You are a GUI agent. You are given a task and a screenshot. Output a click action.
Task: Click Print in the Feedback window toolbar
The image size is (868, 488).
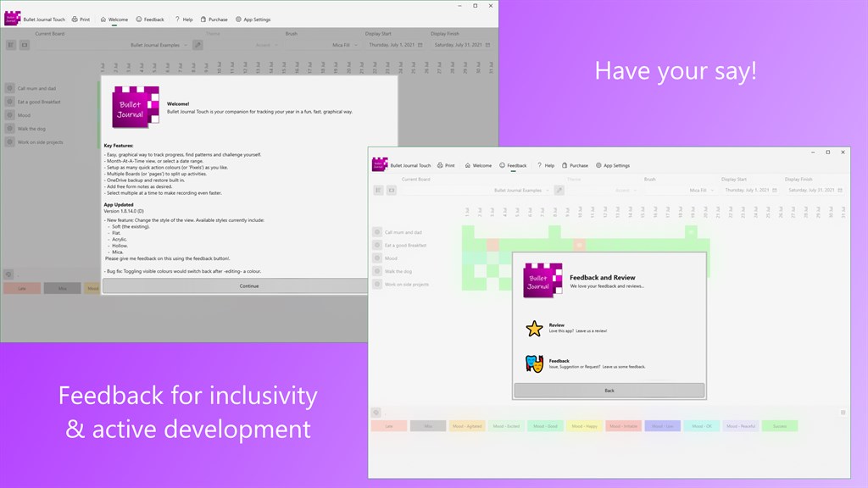[446, 165]
